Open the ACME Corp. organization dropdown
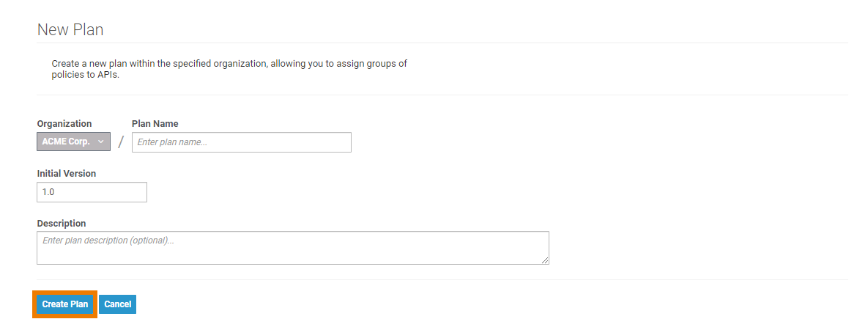This screenshot has width=868, height=330. [x=73, y=142]
